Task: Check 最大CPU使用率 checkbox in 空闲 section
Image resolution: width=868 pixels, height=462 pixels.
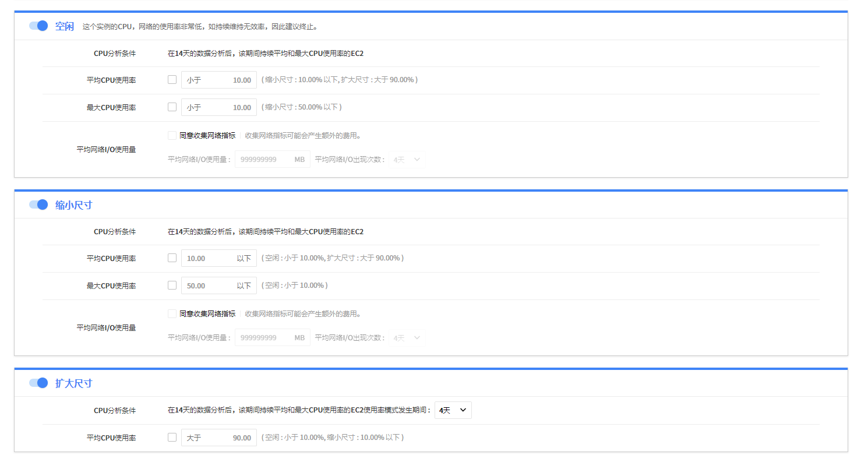Action: tap(172, 107)
